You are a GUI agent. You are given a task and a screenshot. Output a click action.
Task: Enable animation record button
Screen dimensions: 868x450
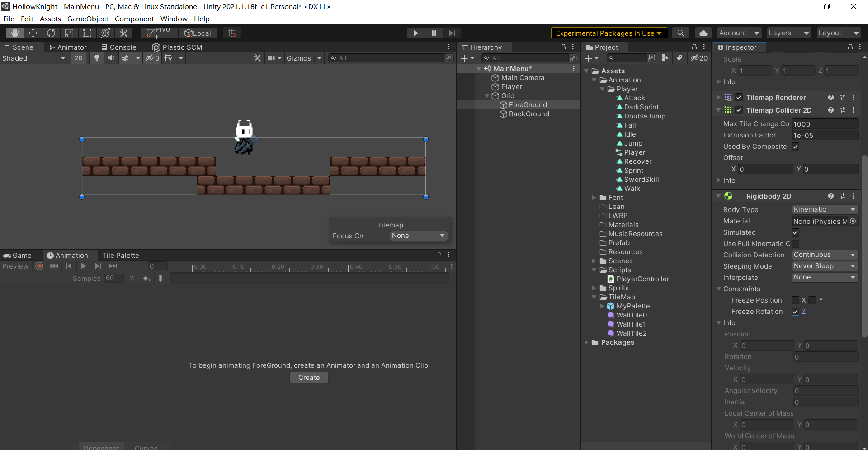tap(39, 266)
